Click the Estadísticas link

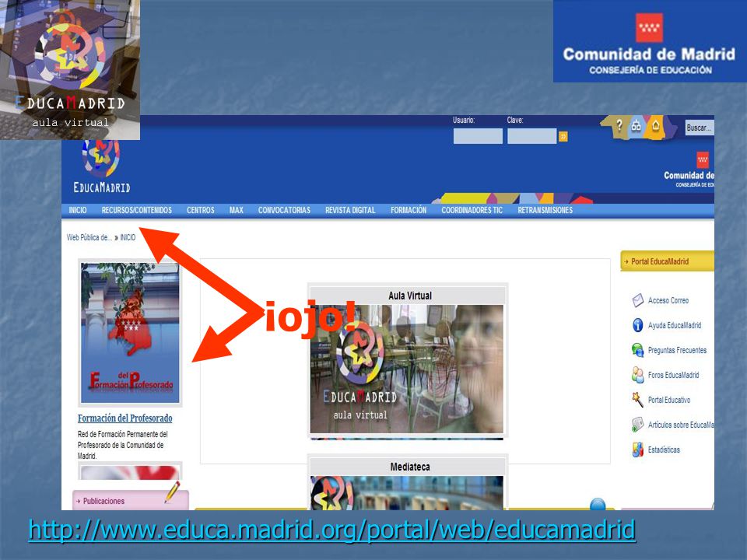click(664, 450)
